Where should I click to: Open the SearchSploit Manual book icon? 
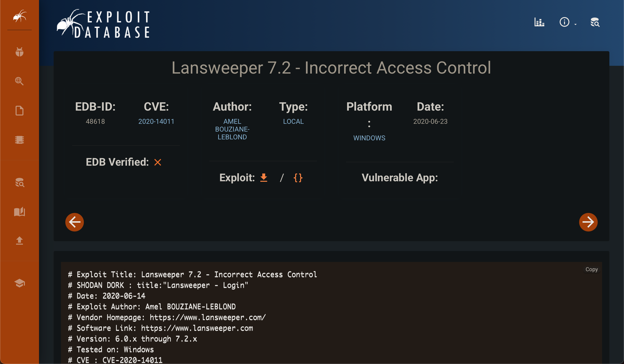(19, 212)
